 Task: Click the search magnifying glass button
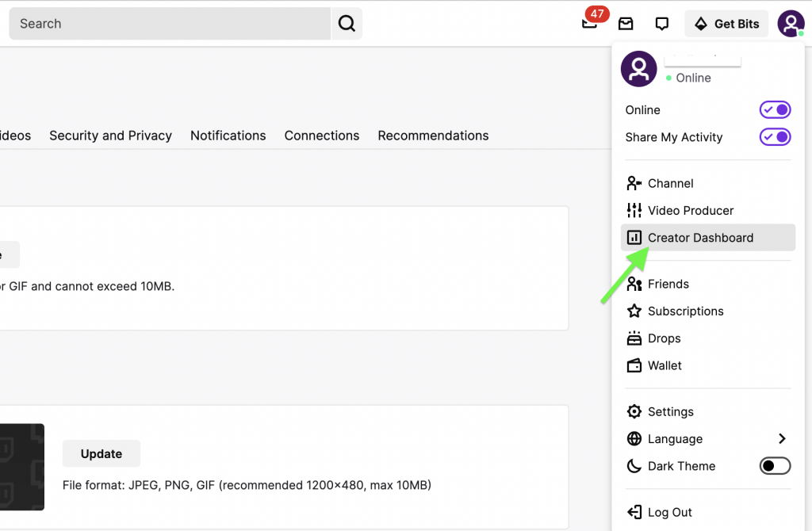(347, 24)
